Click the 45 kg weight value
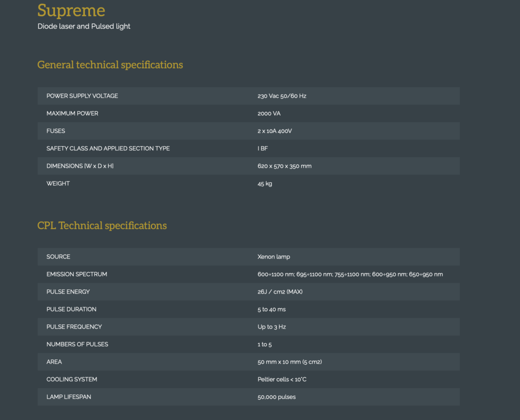The width and height of the screenshot is (520, 420). (265, 183)
